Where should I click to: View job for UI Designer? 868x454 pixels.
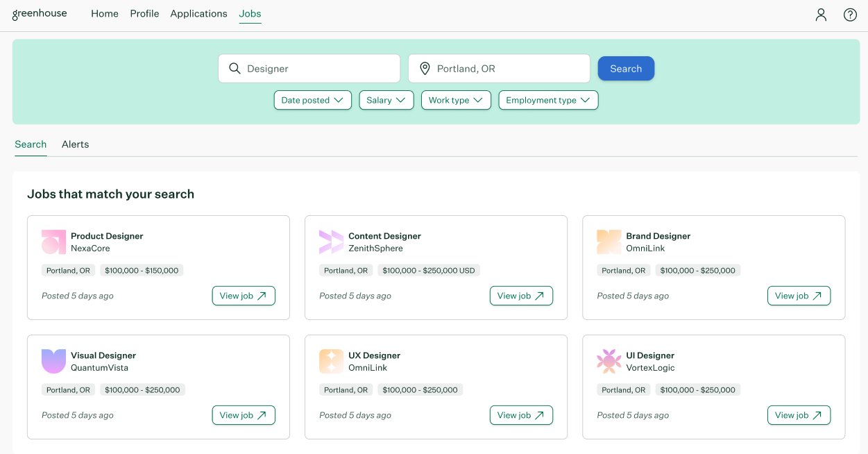[799, 415]
